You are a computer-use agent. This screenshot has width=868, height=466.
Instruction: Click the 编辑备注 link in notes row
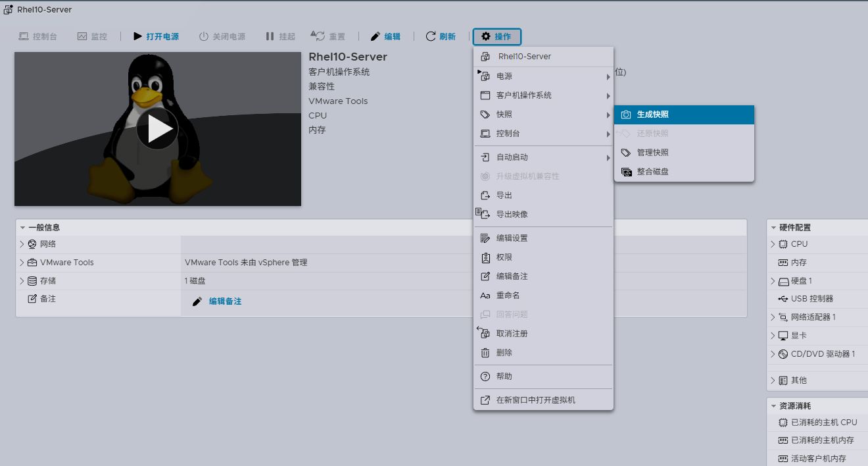tap(225, 301)
